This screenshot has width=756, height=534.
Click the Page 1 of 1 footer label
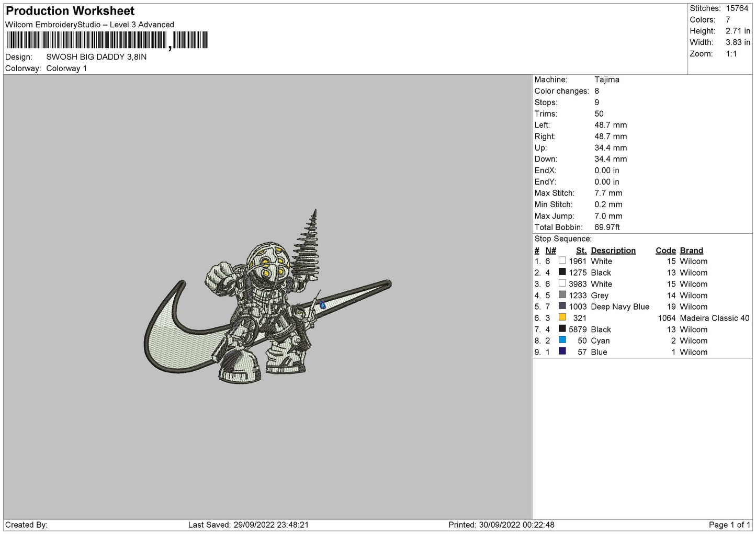729,525
